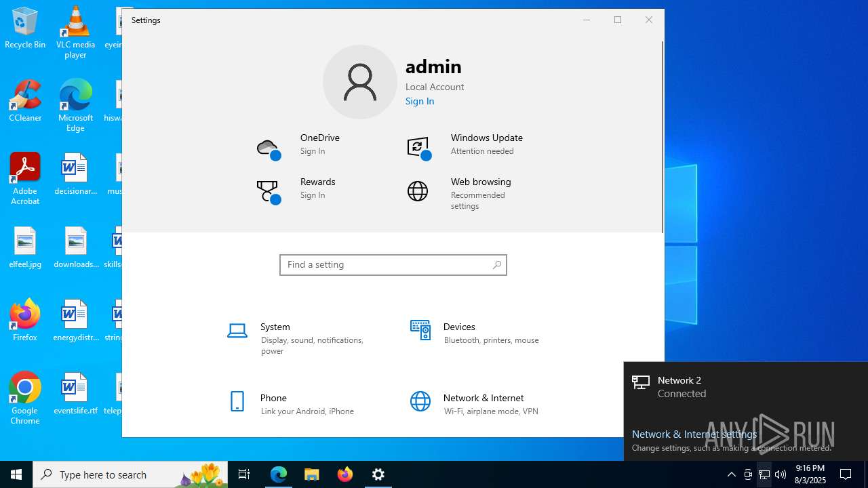Select the Adobe Acrobat desktop icon
868x488 pixels.
click(x=25, y=179)
